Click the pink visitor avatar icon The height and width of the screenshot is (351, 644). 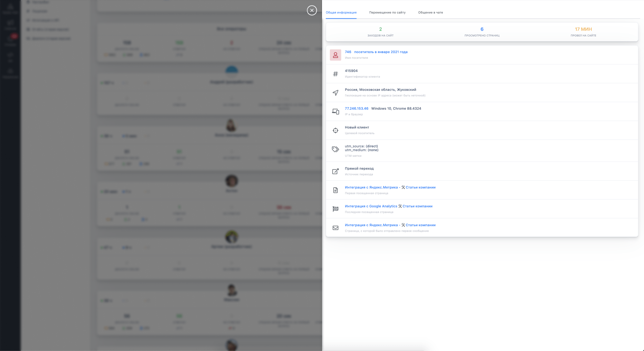(x=335, y=55)
